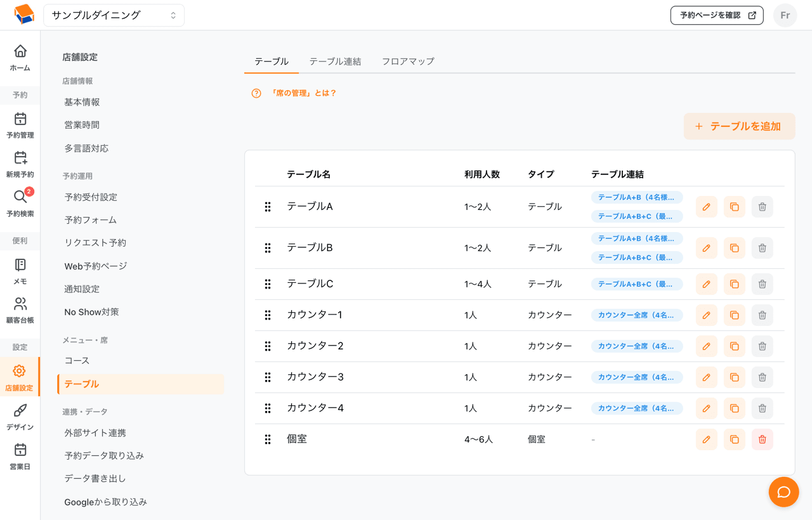Delete カウンター3 row trash icon
This screenshot has height=520, width=812.
pos(763,377)
